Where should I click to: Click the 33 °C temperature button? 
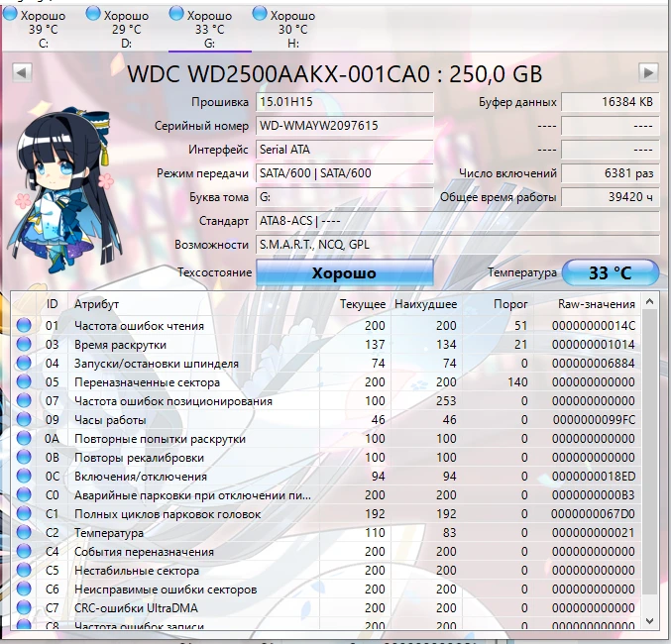(x=611, y=272)
